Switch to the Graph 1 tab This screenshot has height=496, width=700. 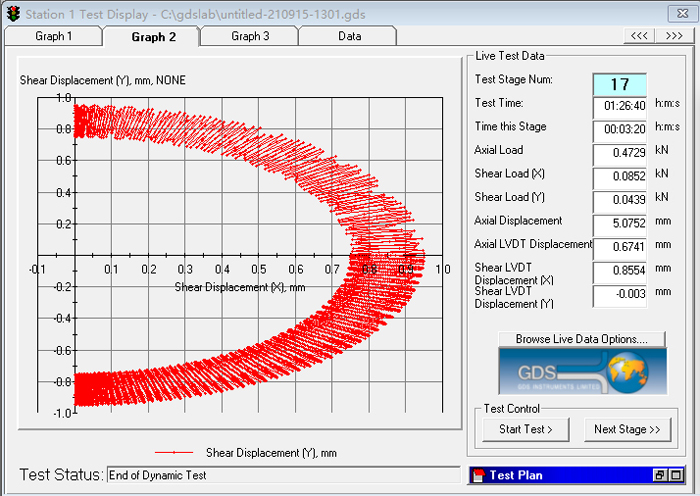point(53,36)
